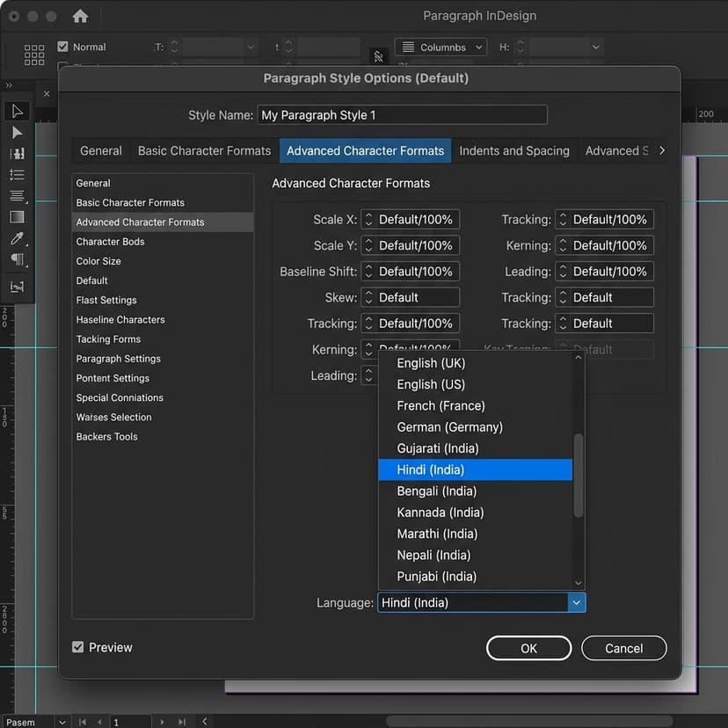Go to next page arrow

coord(162,722)
